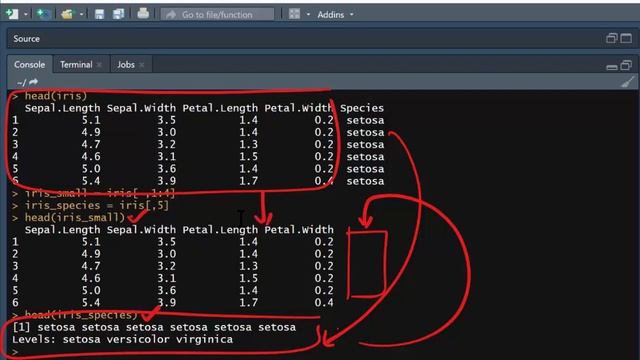Expand the recent files dropdown arrow
640x360 pixels.
[81, 15]
